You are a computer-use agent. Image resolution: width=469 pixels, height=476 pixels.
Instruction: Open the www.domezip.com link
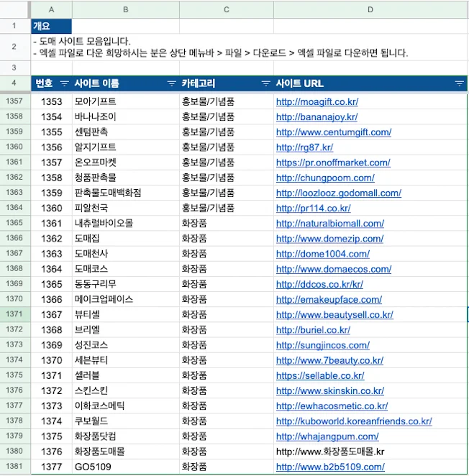click(329, 239)
